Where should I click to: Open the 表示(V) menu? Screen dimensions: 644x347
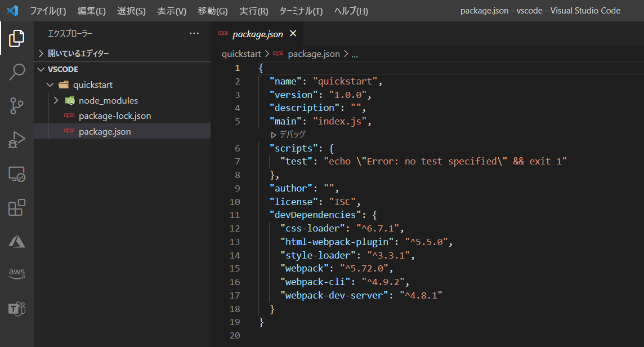172,11
